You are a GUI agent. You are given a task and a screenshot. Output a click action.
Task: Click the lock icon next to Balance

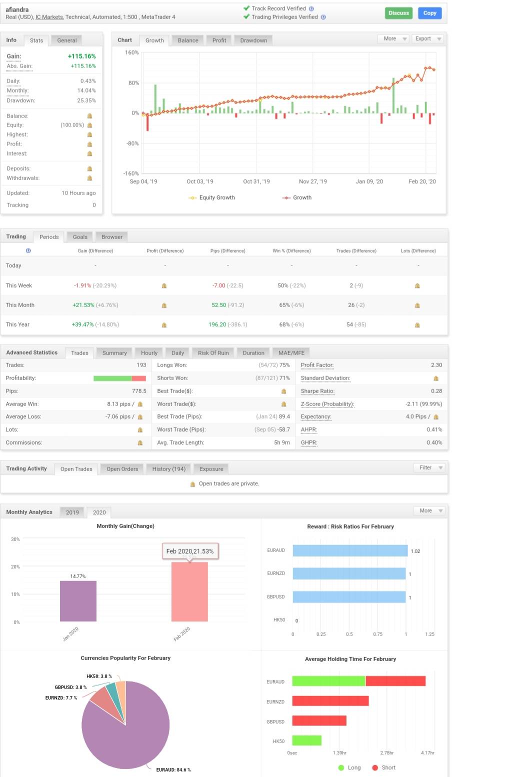click(x=90, y=116)
